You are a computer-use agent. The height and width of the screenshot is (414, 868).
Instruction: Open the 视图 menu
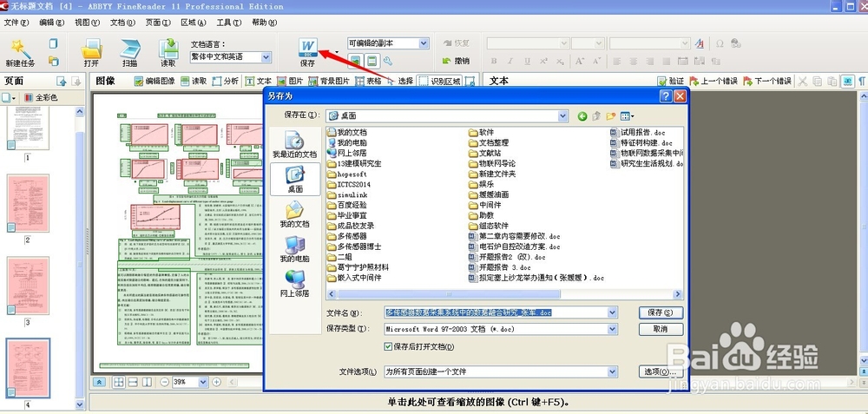pos(87,23)
